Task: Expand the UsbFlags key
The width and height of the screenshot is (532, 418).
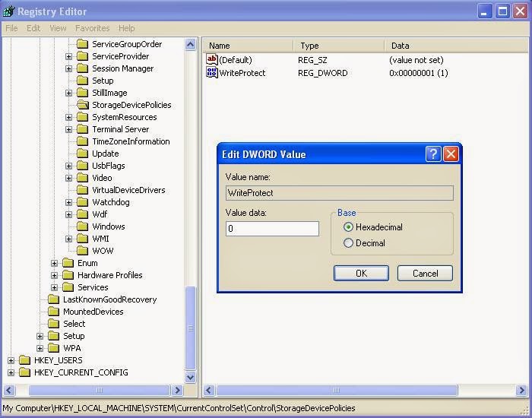Action: [x=68, y=166]
